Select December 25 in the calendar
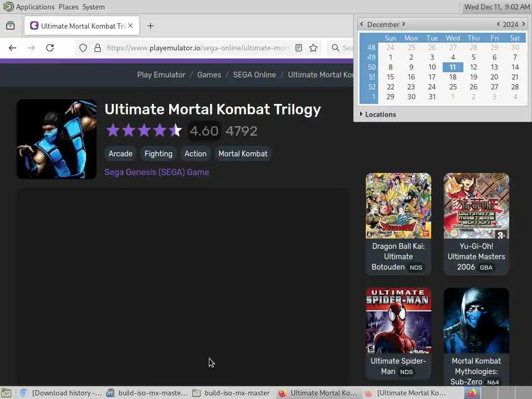 pyautogui.click(x=453, y=87)
